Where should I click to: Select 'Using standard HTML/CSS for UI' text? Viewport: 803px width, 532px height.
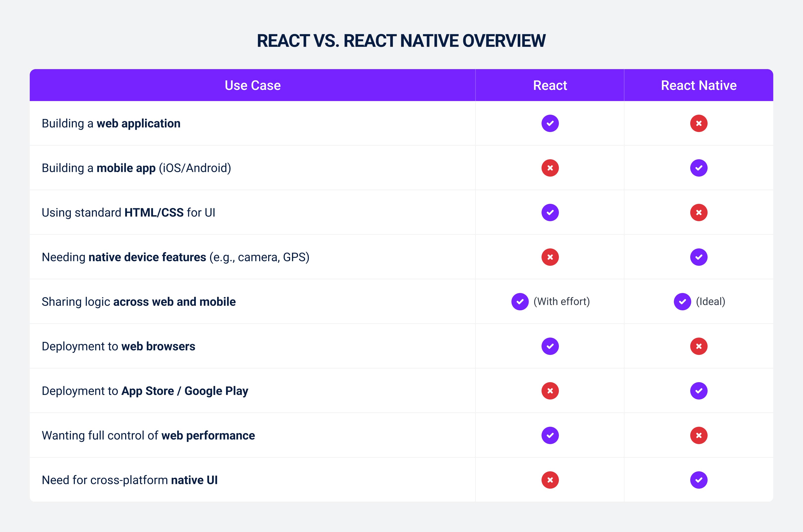pyautogui.click(x=129, y=213)
